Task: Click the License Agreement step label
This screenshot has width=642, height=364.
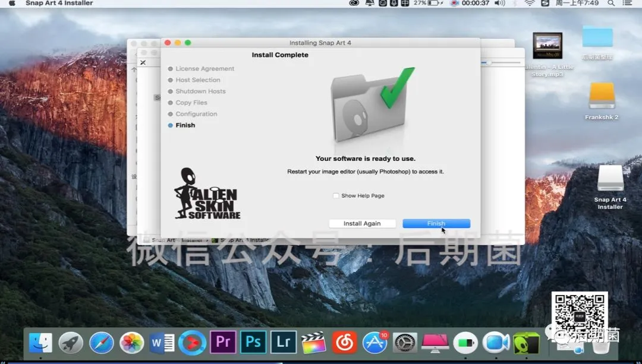Action: [204, 69]
